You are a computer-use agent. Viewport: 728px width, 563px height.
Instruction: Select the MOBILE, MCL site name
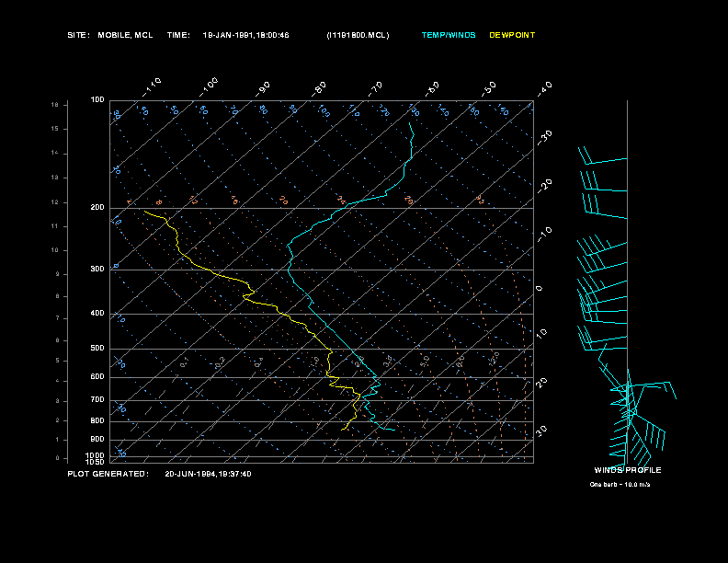pos(125,35)
